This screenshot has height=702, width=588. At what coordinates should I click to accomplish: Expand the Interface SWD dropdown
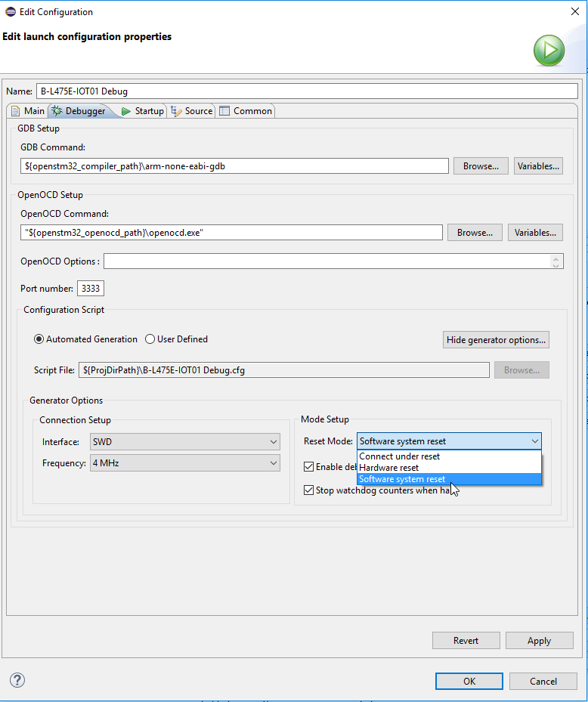tap(184, 442)
